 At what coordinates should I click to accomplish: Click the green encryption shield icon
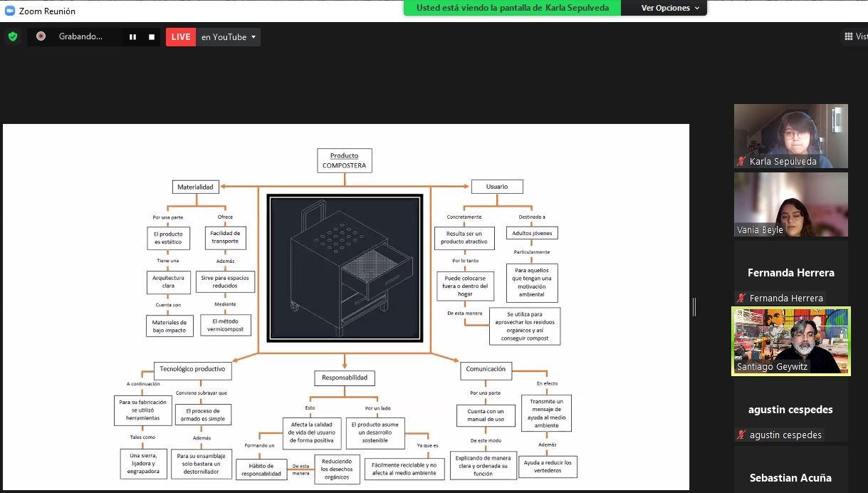point(13,36)
